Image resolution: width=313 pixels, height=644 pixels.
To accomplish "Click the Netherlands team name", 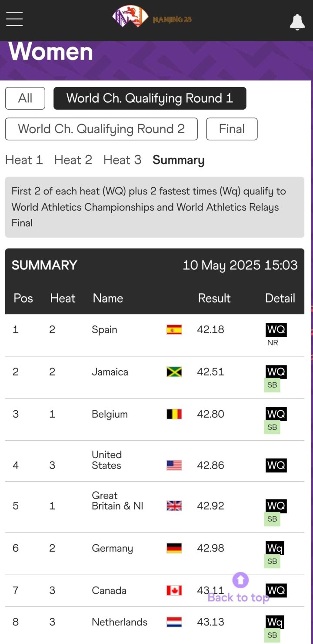I will click(120, 622).
